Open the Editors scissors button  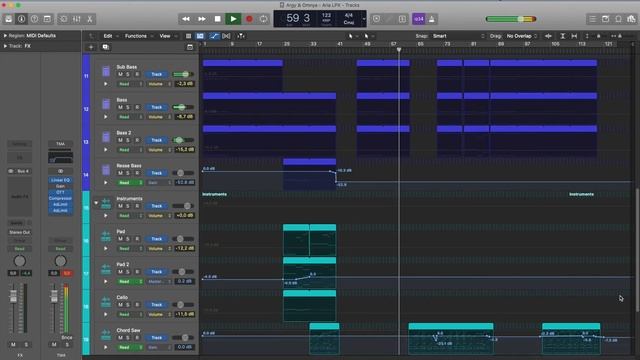(89, 19)
